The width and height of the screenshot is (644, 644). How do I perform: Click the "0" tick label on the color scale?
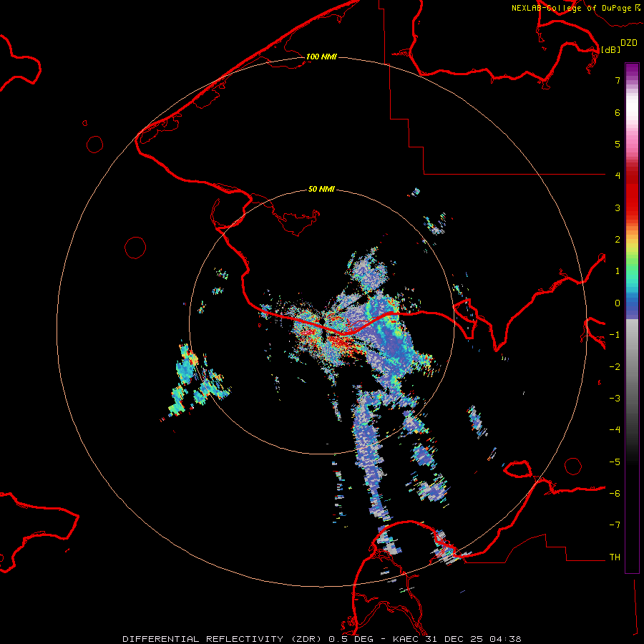(x=618, y=303)
